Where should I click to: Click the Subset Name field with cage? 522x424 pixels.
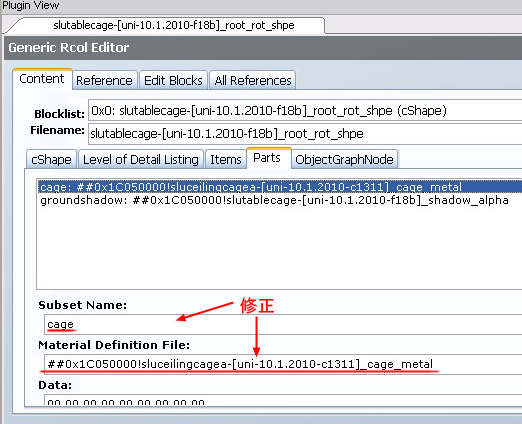283,324
